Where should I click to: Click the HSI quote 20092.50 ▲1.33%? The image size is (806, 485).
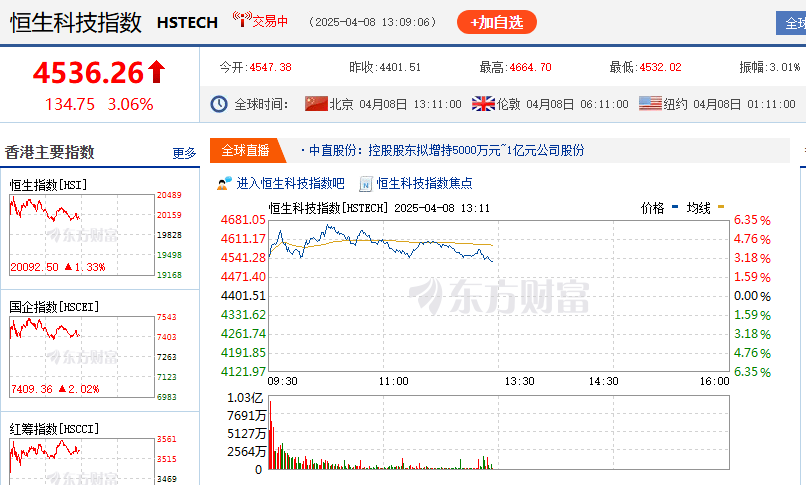[58, 267]
